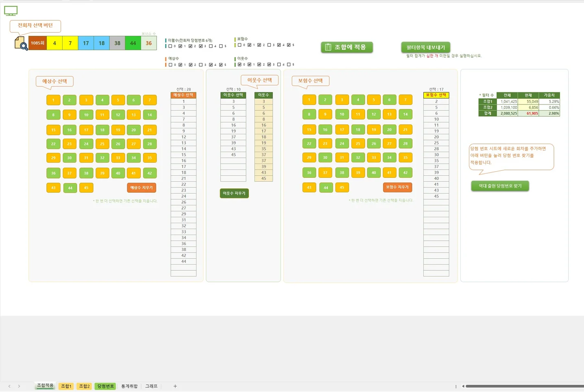Select number 44 in 보험수 선택 grid
584x392 pixels.
tap(326, 187)
